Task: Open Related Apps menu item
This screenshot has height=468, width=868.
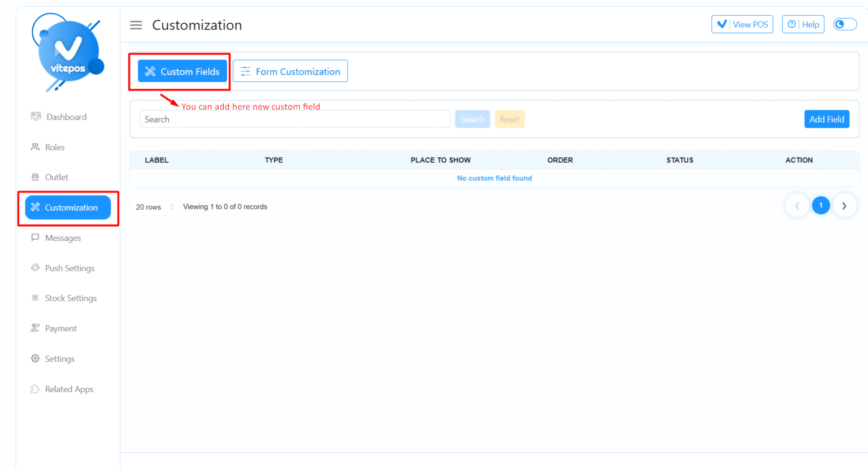Action: 62,389
